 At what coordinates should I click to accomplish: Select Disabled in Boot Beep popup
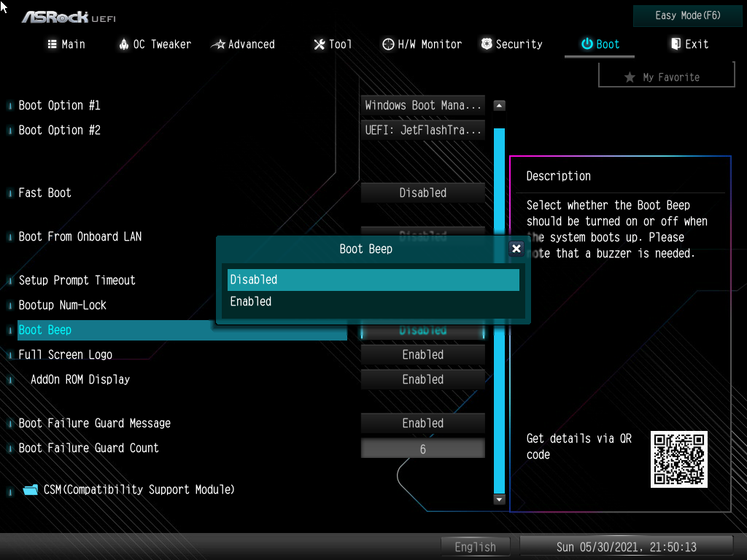tap(373, 279)
